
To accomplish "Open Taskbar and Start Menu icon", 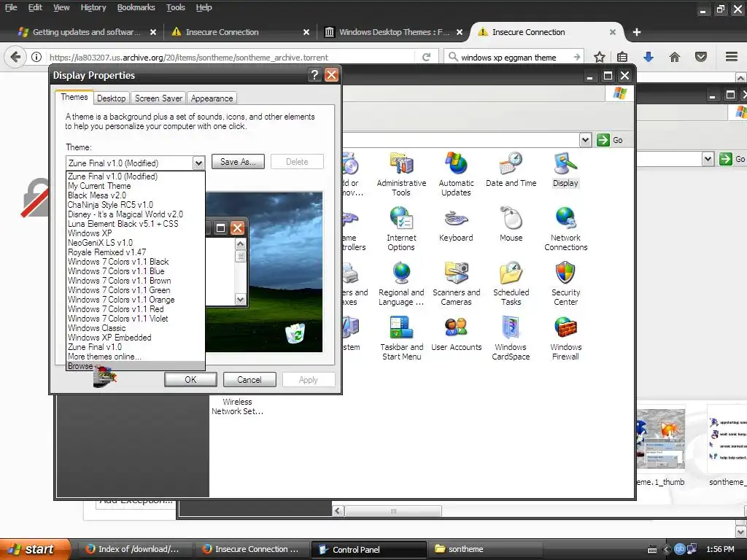I will (x=401, y=338).
